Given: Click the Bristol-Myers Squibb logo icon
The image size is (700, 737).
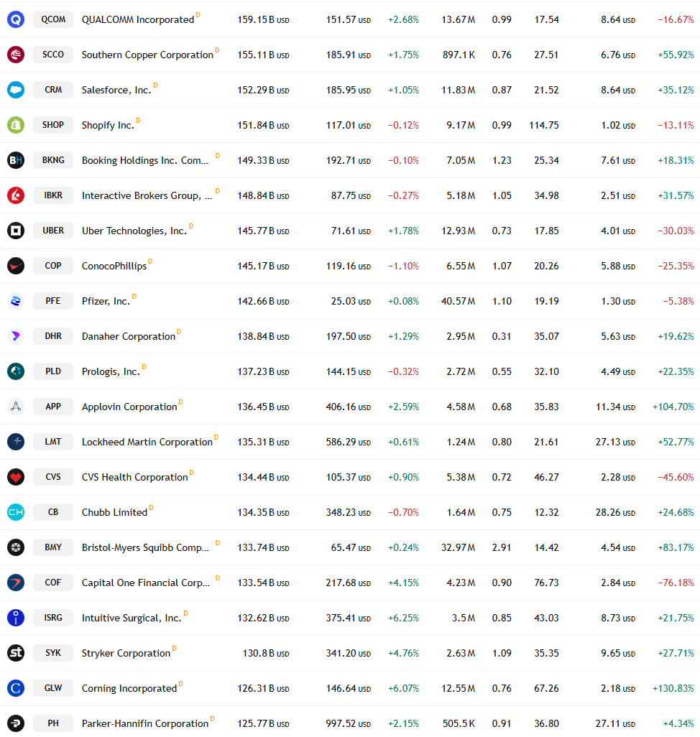Looking at the screenshot, I should pos(16,547).
